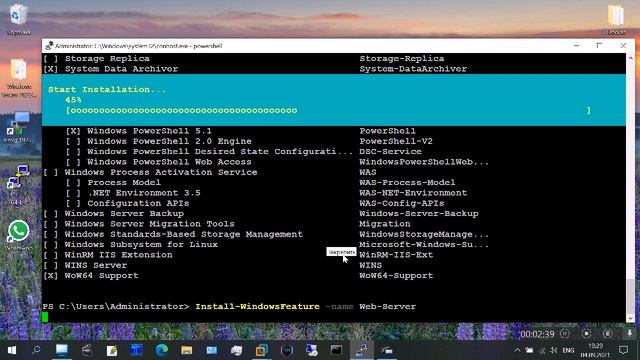640x360 pixels.
Task: Select the 'WAS-Process-Model' name text
Action: point(407,182)
